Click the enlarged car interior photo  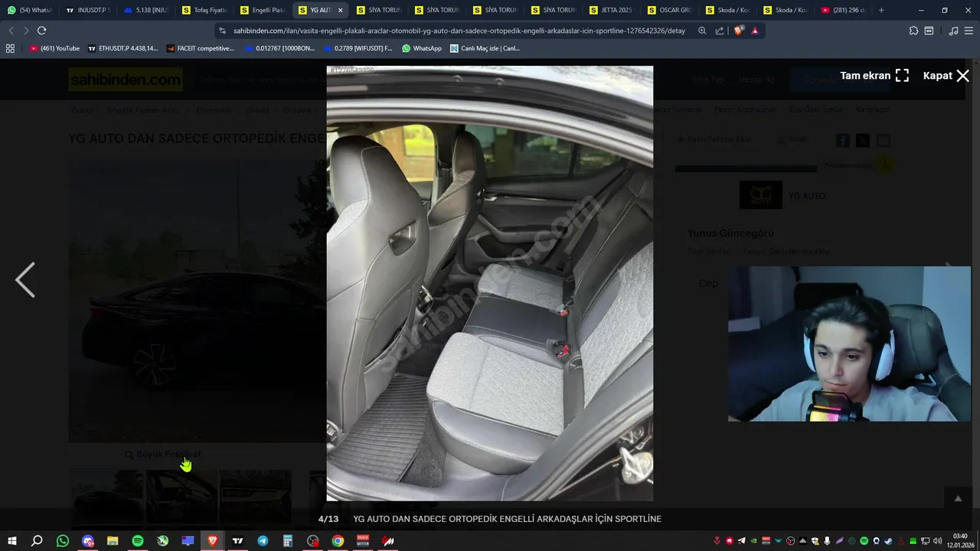pyautogui.click(x=490, y=283)
